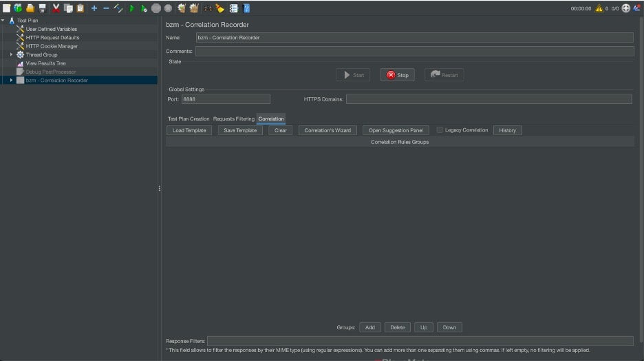Click the HTTPS Domains input field

tap(489, 99)
